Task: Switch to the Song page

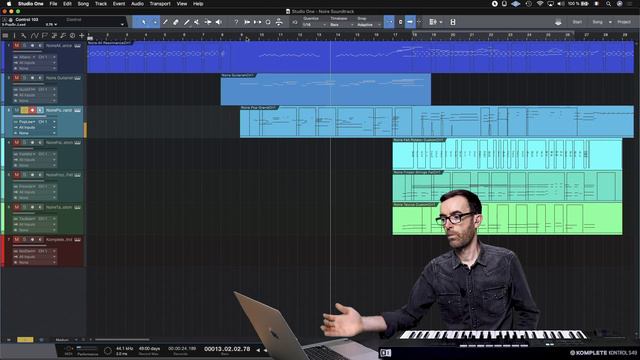Action: [x=598, y=22]
